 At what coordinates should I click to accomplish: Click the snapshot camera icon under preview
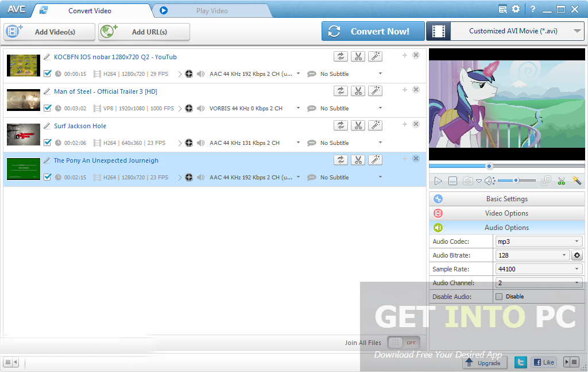tap(467, 181)
